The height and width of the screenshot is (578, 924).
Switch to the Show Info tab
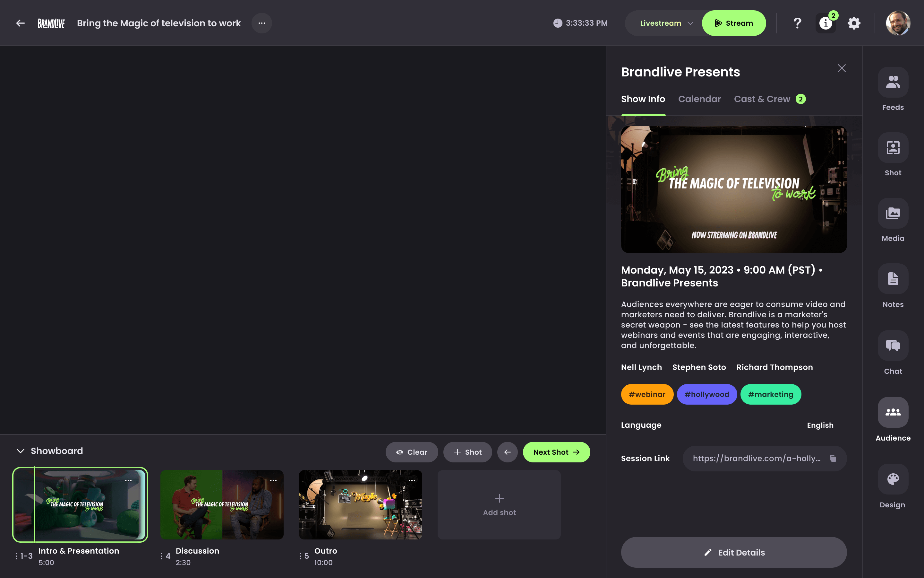tap(643, 100)
